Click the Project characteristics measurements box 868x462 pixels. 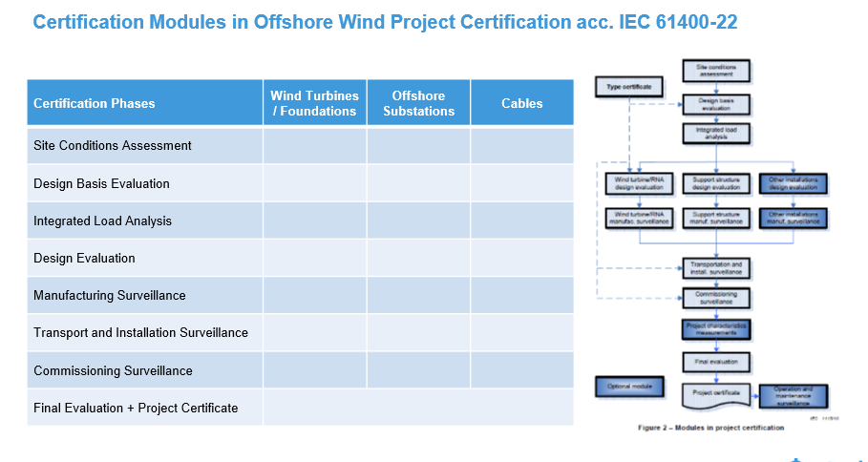[716, 329]
